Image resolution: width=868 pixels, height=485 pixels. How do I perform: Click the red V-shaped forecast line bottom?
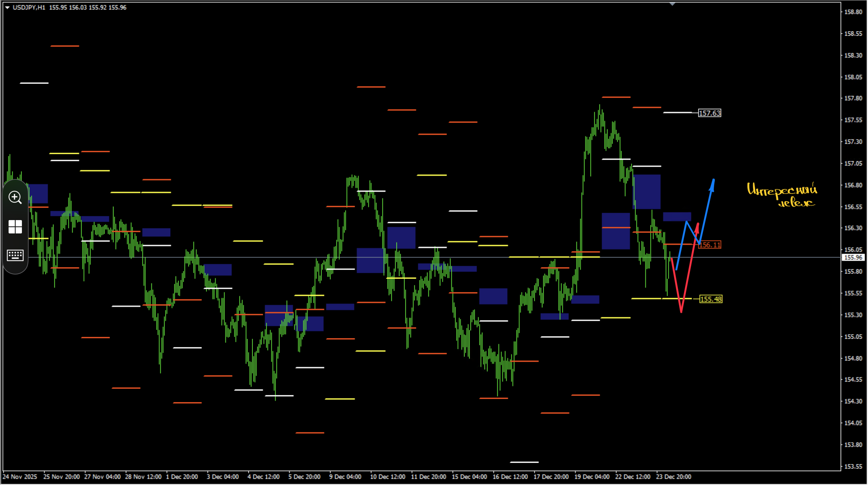click(x=681, y=311)
